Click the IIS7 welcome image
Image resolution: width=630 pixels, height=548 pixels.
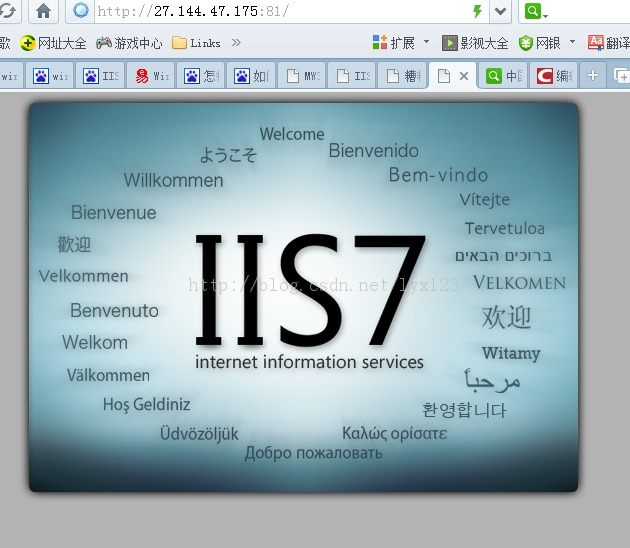coord(303,297)
